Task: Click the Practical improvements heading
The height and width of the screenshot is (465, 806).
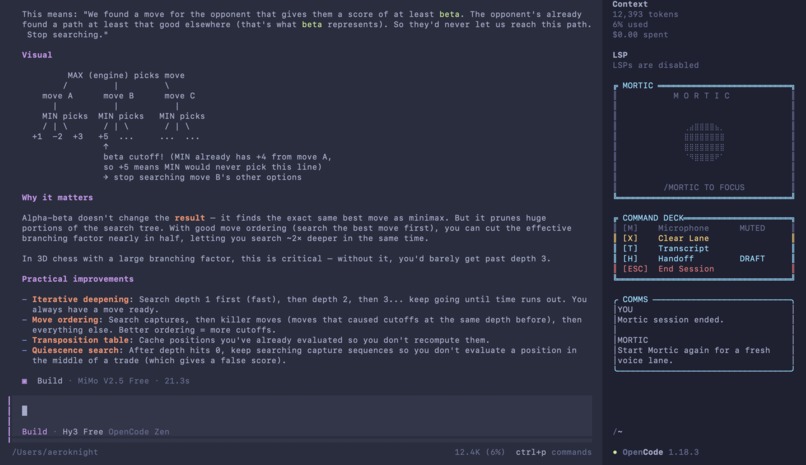Action: [x=78, y=279]
